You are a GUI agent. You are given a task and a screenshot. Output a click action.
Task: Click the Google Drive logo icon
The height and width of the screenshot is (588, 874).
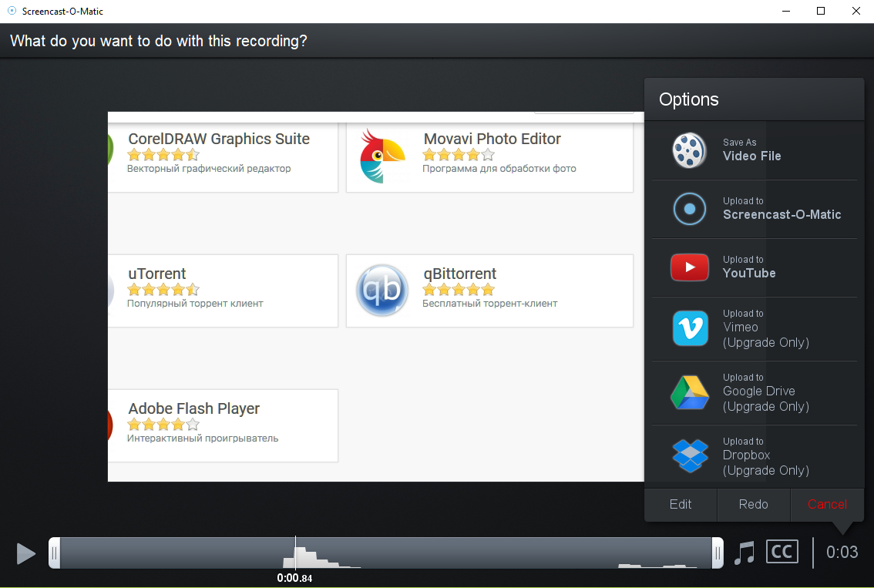690,392
